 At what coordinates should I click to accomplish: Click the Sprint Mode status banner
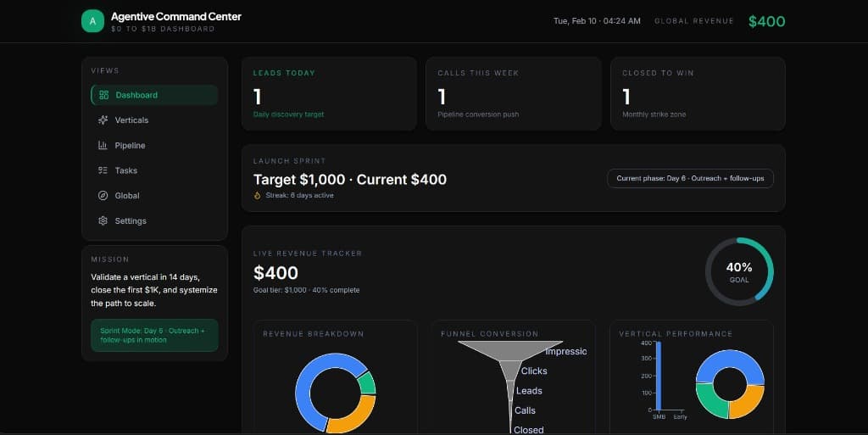pyautogui.click(x=153, y=335)
